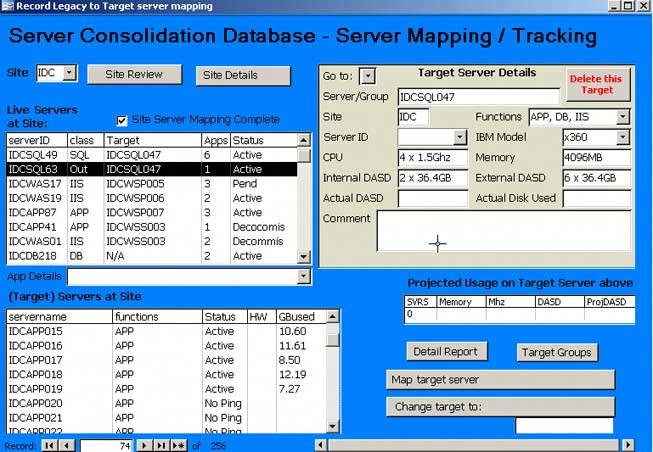The height and width of the screenshot is (452, 653).
Task: Go to the next record
Action: tap(144, 445)
